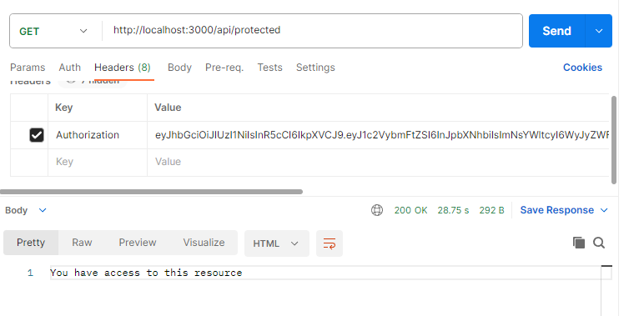The image size is (644, 316).
Task: Toggle the word wrap lines icon
Action: click(x=330, y=243)
